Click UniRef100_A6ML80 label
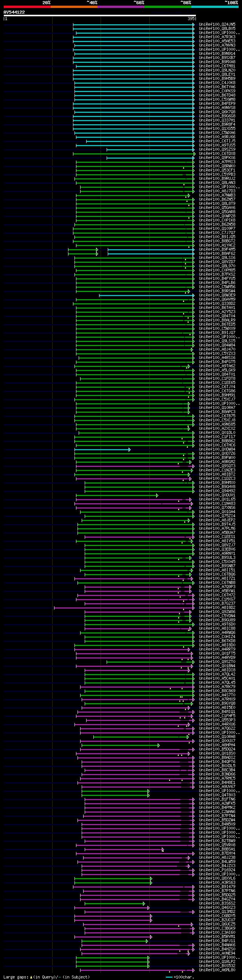 [217, 970]
